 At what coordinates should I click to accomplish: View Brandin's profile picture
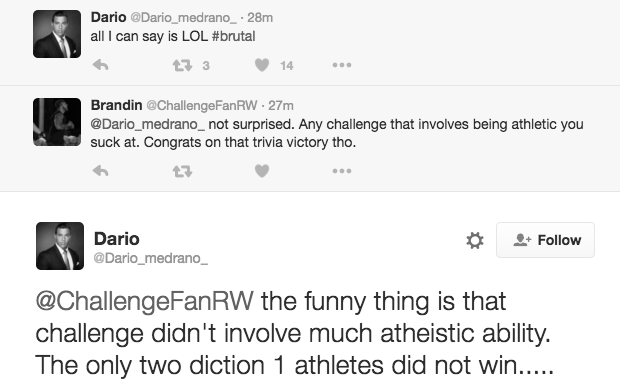[x=57, y=122]
